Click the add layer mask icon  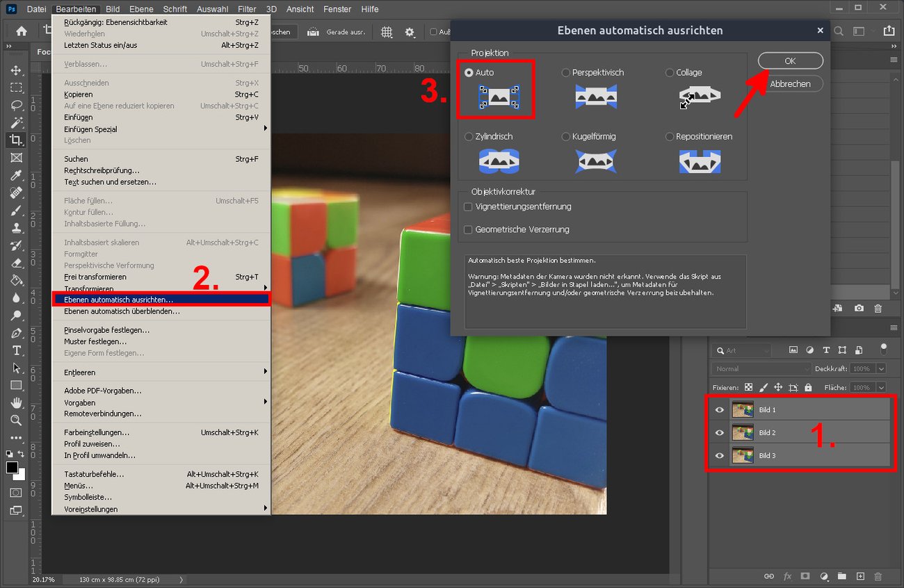pos(805,576)
